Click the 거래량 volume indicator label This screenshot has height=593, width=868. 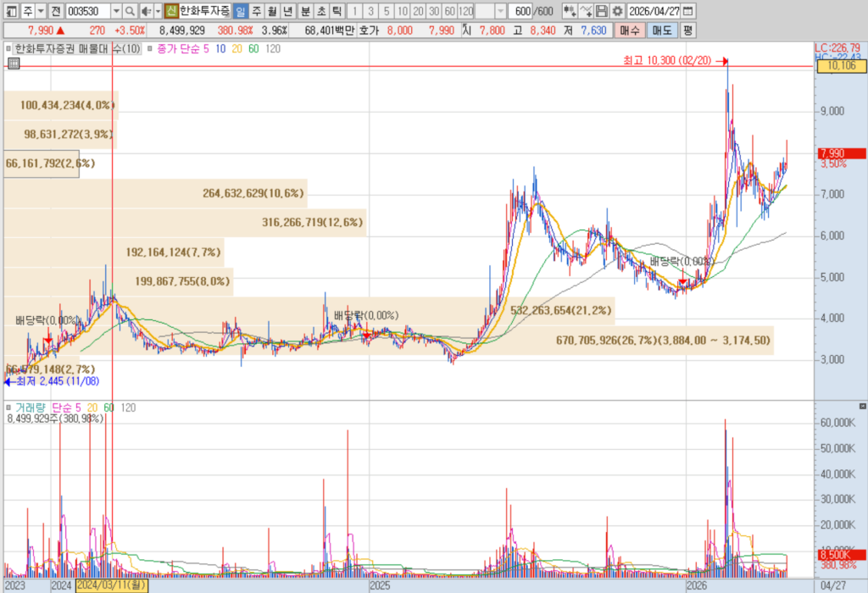(x=31, y=407)
